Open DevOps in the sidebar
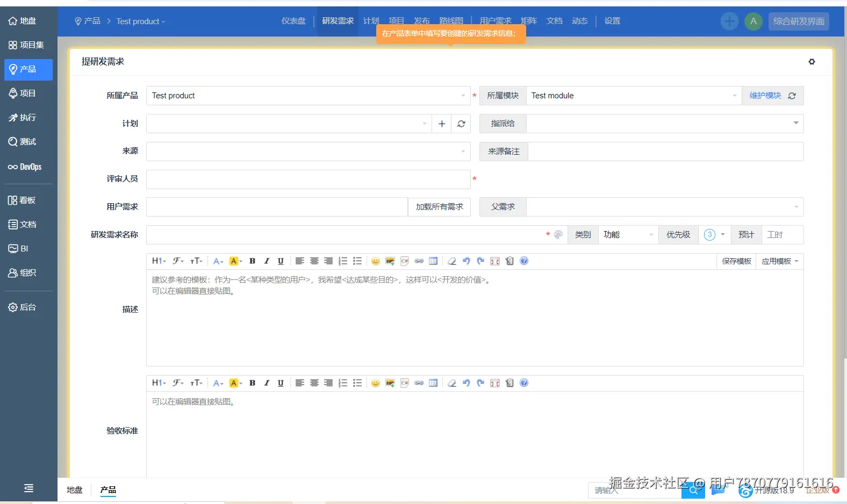This screenshot has height=504, width=847. click(25, 167)
